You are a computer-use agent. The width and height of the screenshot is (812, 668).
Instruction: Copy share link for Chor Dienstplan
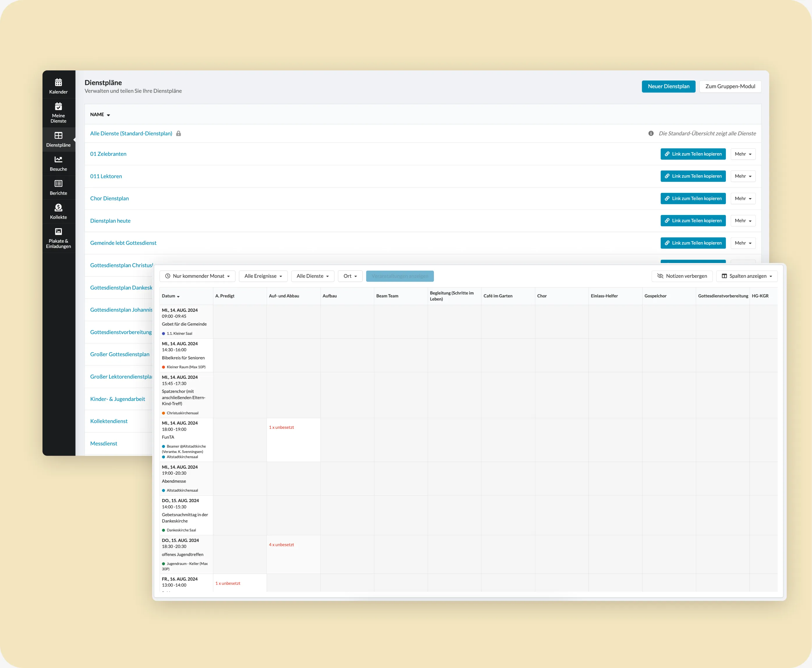(x=693, y=198)
